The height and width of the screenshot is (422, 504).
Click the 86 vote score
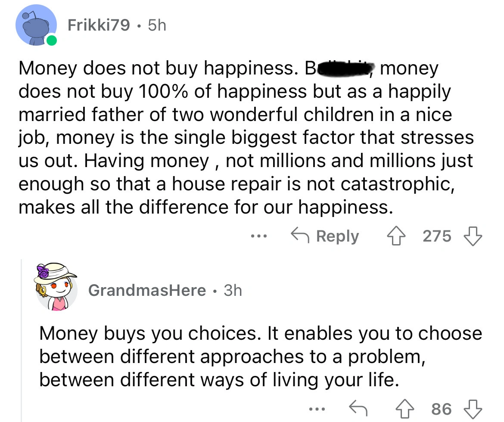[442, 407]
